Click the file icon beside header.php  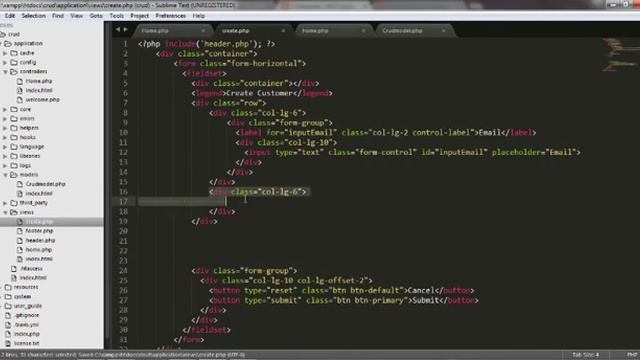coord(20,240)
